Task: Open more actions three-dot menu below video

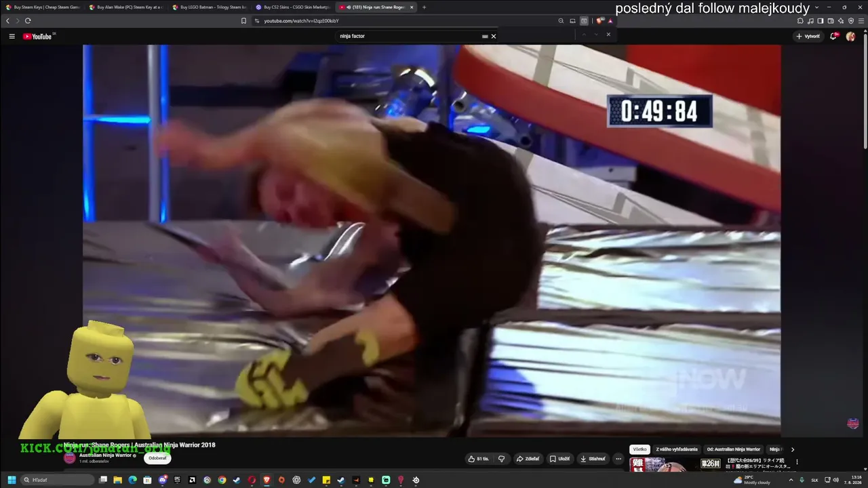Action: pos(618,459)
